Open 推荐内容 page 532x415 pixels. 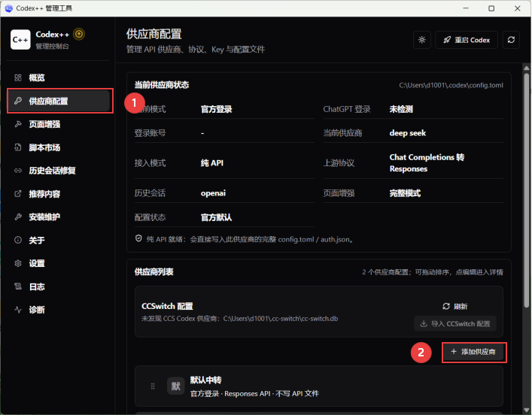(59, 194)
